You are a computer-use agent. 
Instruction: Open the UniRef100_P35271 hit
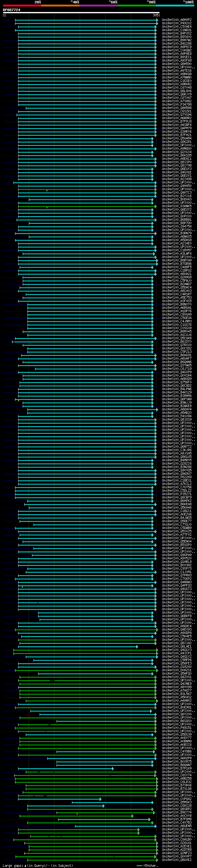177,494
